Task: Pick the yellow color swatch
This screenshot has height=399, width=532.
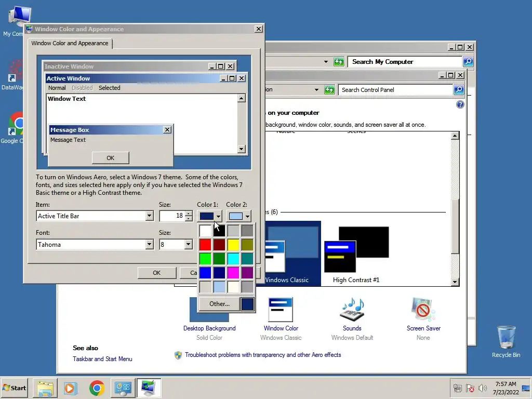Action: tap(233, 245)
